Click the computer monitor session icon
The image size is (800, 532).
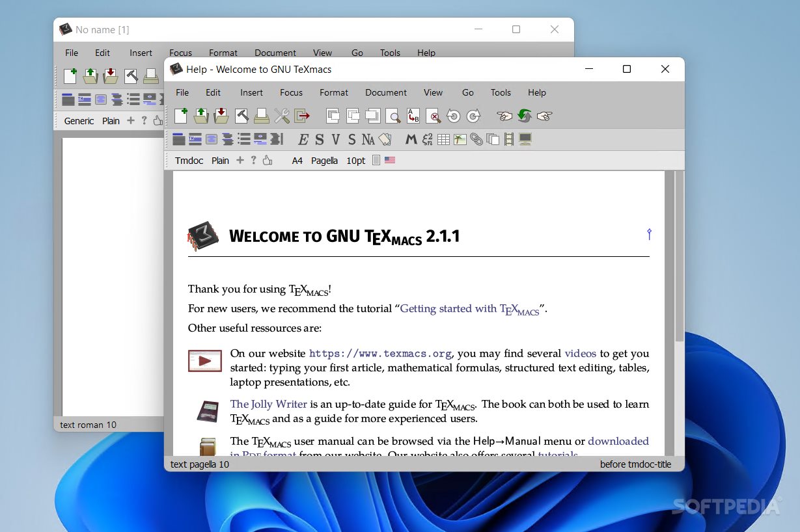point(525,139)
